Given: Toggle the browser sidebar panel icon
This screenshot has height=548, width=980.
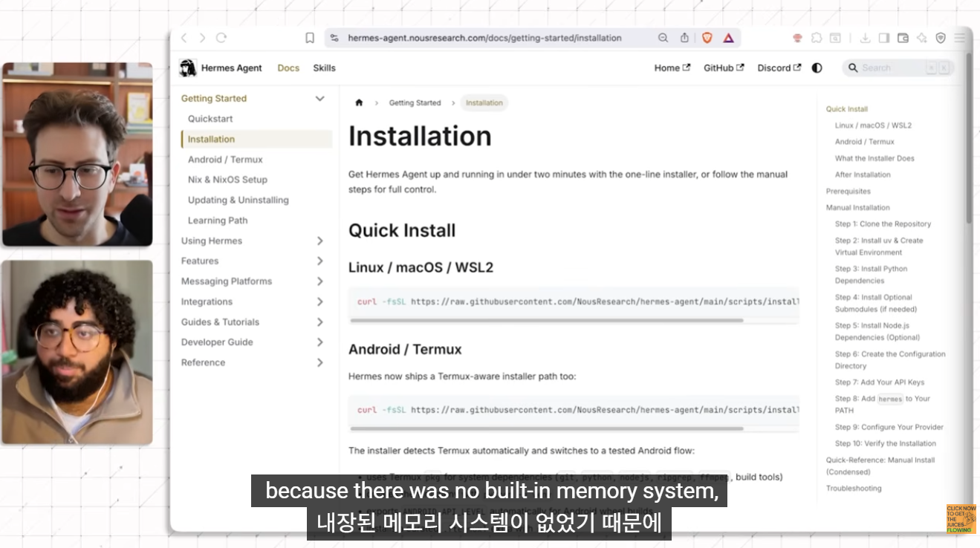Looking at the screenshot, I should [884, 38].
